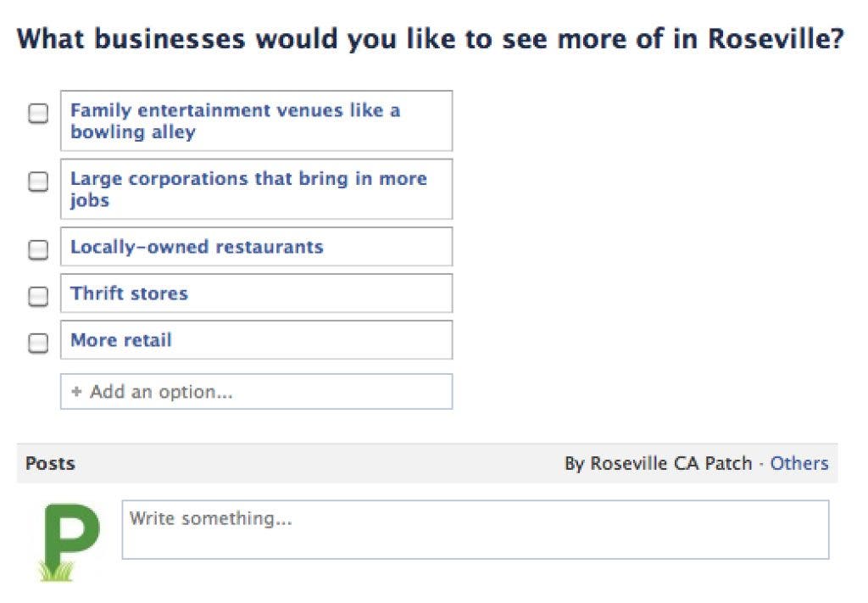Click the plus icon beside Add an option
This screenshot has width=868, height=603.
coord(76,392)
